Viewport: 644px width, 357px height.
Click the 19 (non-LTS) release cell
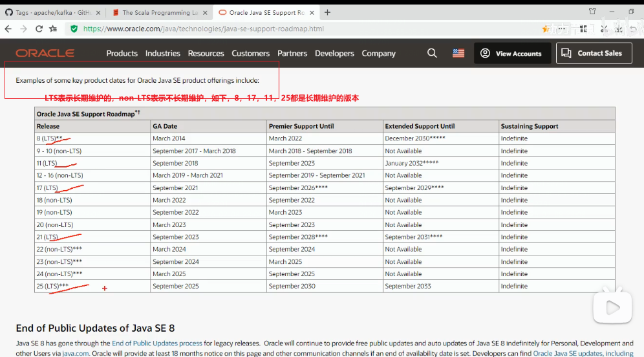click(x=92, y=212)
